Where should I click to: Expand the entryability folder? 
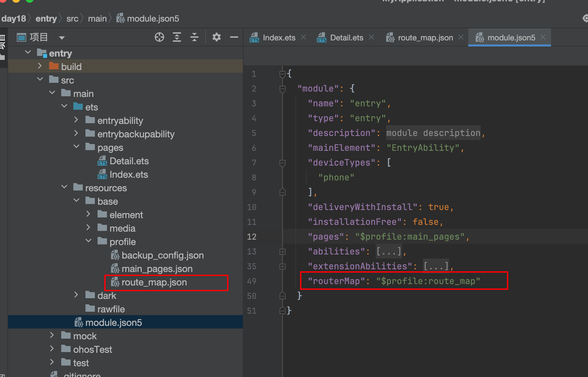(76, 119)
